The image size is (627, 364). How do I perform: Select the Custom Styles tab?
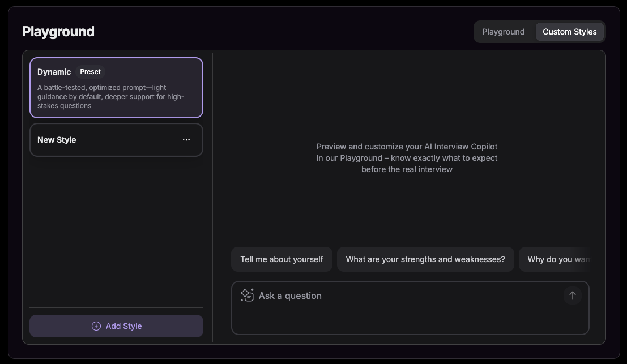[x=569, y=32]
